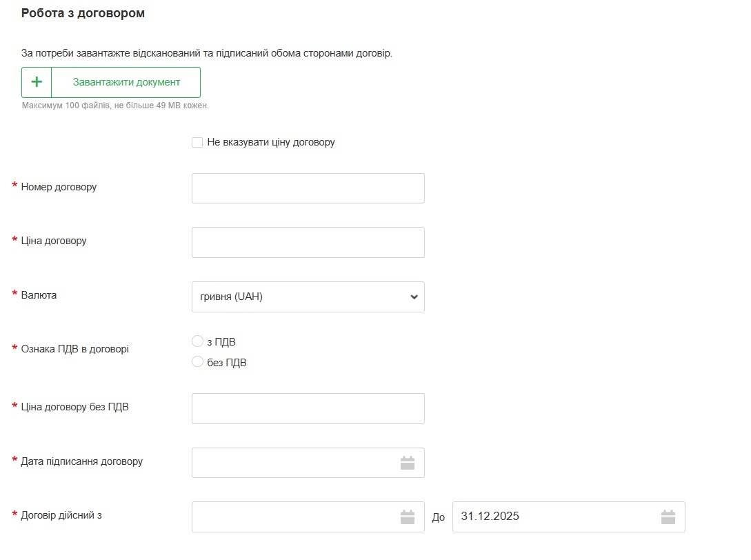Click into the "Ціна договору" field
The height and width of the screenshot is (560, 751).
pyautogui.click(x=308, y=242)
